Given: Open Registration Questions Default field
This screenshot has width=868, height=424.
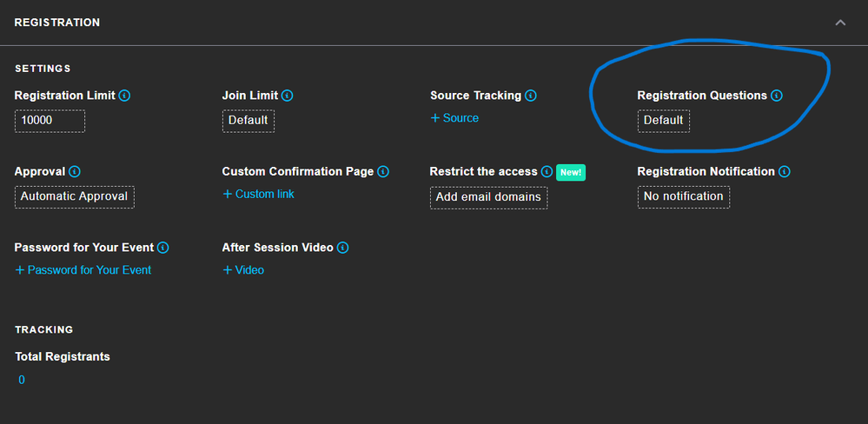Looking at the screenshot, I should 663,121.
